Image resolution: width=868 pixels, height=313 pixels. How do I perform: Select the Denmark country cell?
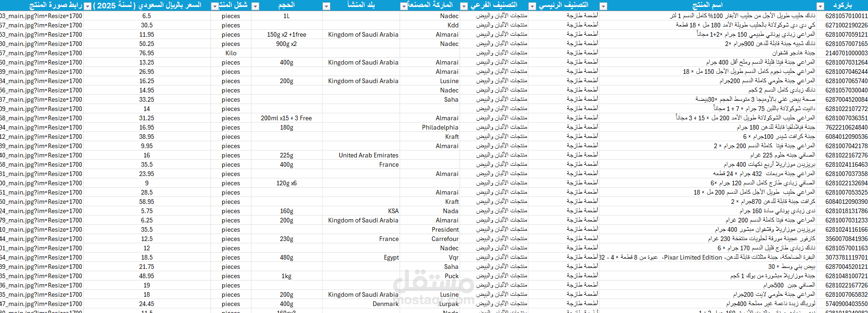pos(386,304)
